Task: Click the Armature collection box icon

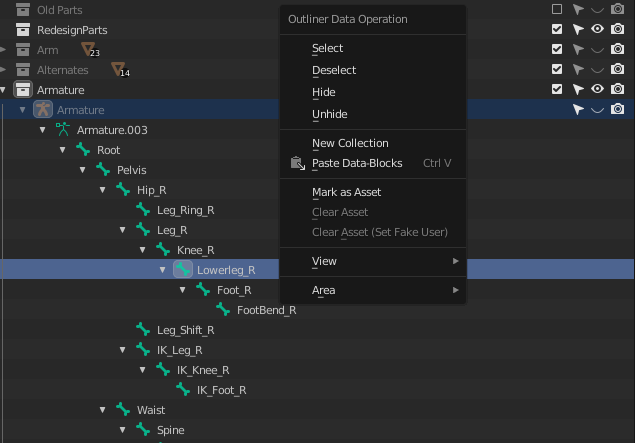Action: [23, 89]
